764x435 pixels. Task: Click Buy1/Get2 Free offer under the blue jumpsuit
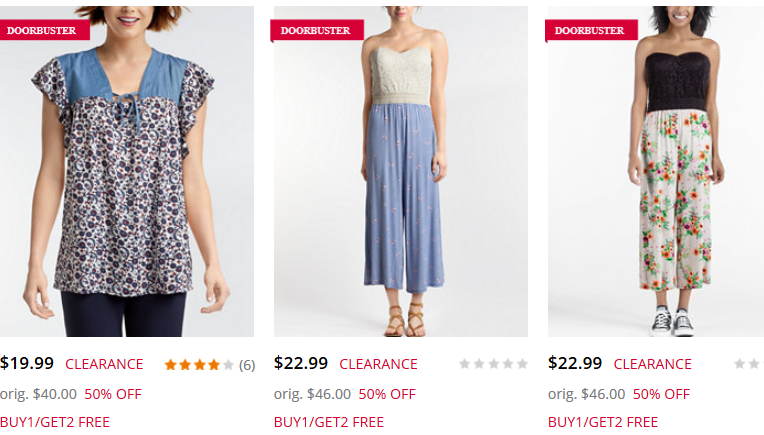pyautogui.click(x=329, y=422)
